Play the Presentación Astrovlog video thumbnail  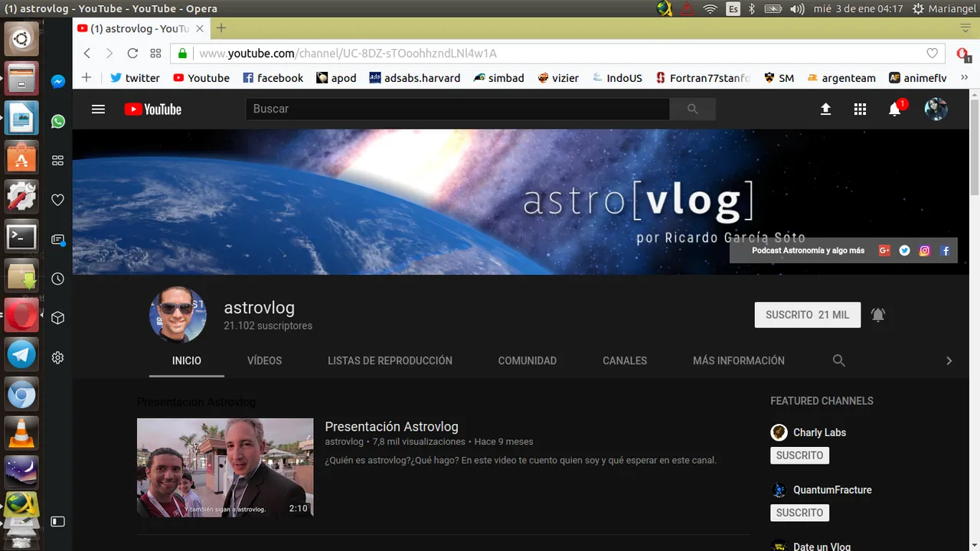point(225,467)
